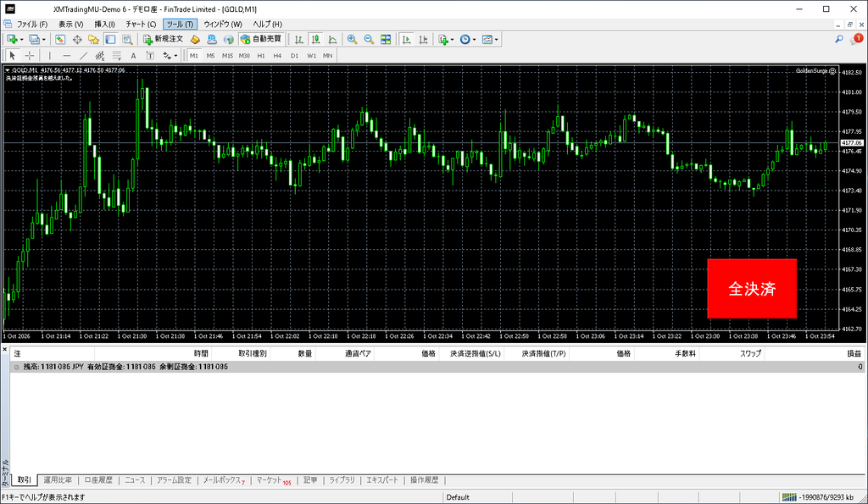868x504 pixels.
Task: Select the Trendline drawing tool
Action: point(83,55)
